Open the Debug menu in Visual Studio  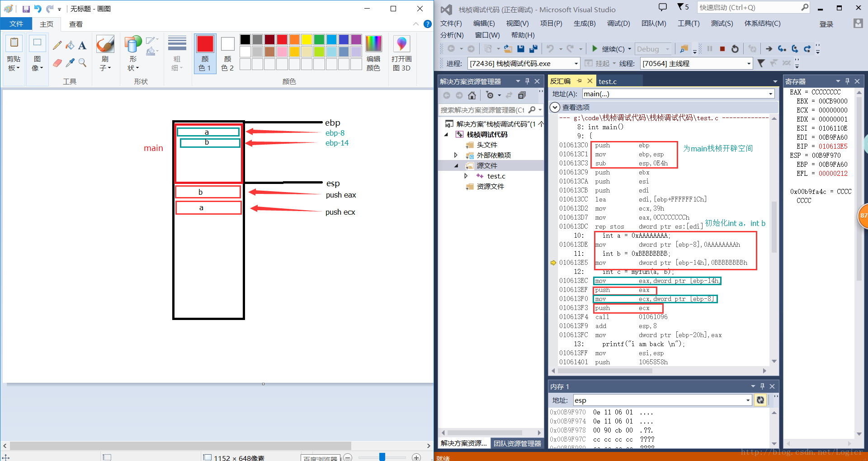click(x=618, y=24)
